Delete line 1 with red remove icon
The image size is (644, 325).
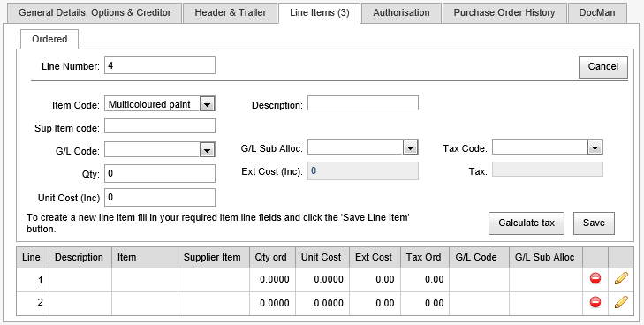(x=595, y=278)
